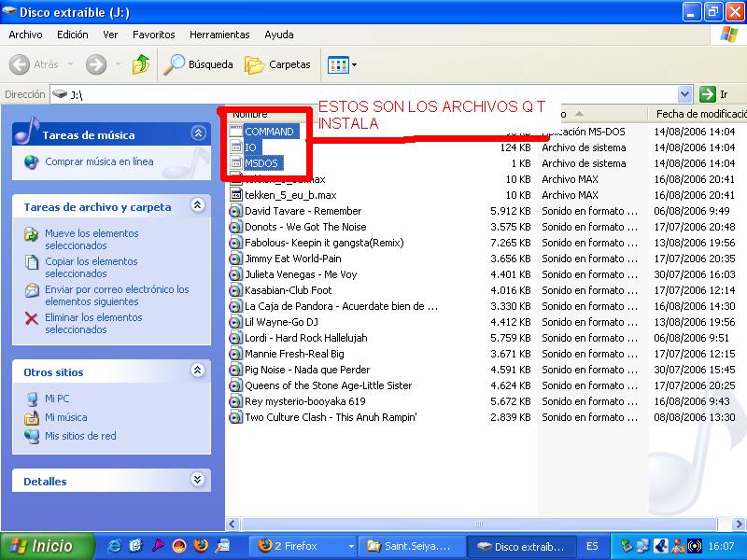Screen dimensions: 747x560
Task: Collapse the Tareas de música panel
Action: (x=197, y=134)
